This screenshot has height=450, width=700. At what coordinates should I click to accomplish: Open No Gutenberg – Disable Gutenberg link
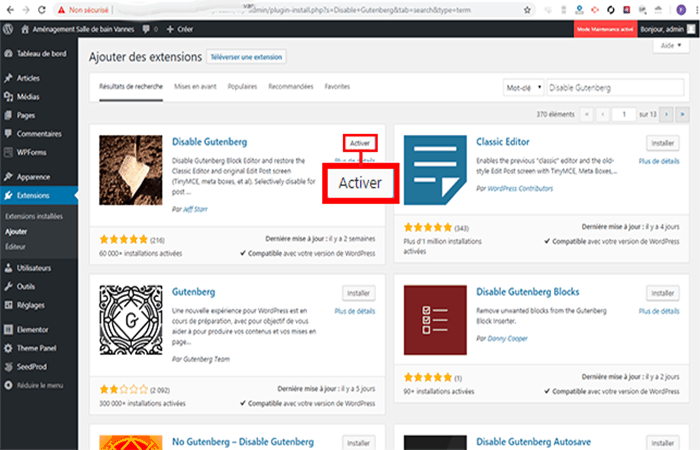click(243, 442)
